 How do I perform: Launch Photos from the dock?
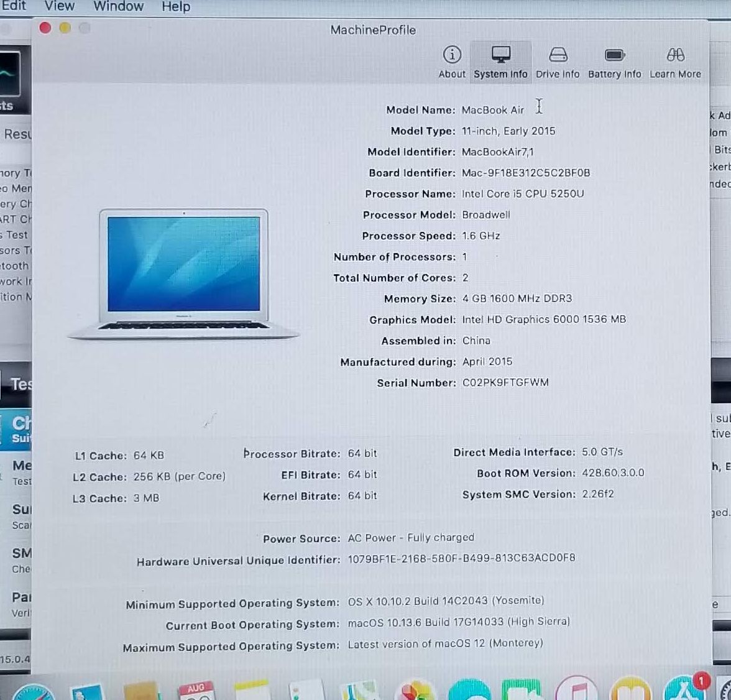point(415,691)
